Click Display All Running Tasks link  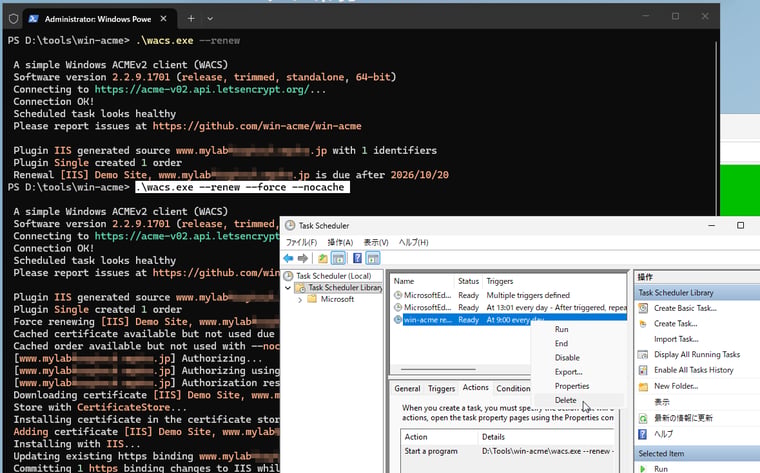[697, 355]
